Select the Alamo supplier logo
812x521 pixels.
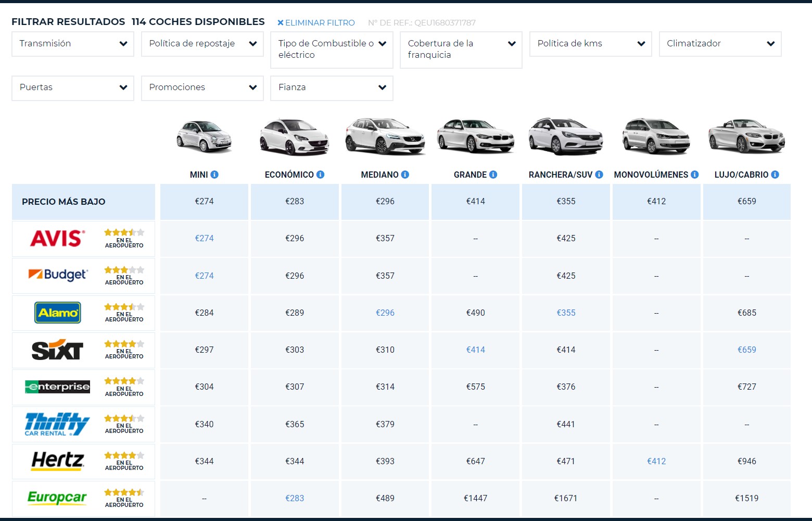coord(58,313)
